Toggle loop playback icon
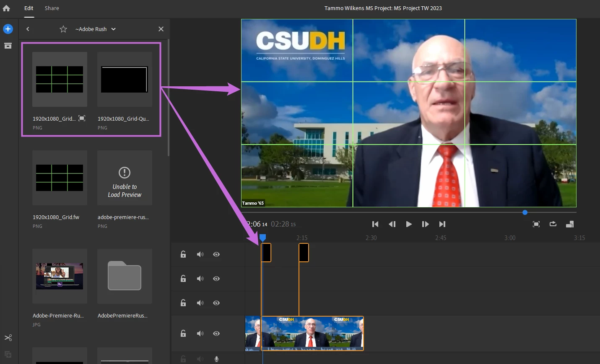Viewport: 600px width, 364px height. click(553, 224)
